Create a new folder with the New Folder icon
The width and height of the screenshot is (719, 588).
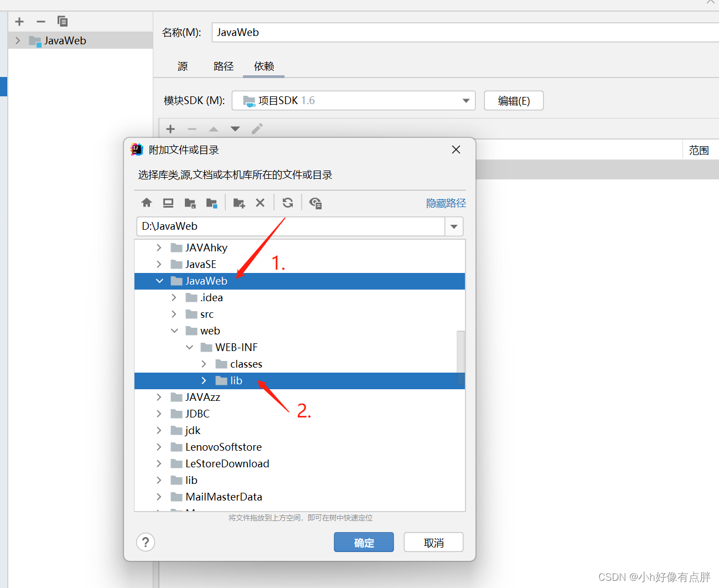pyautogui.click(x=239, y=203)
